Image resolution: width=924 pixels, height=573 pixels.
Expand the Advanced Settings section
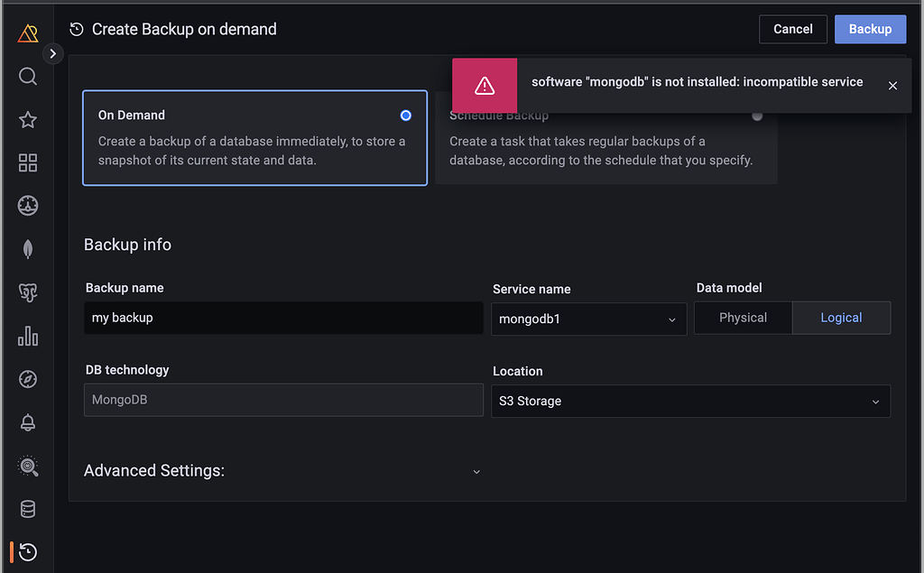coord(476,471)
